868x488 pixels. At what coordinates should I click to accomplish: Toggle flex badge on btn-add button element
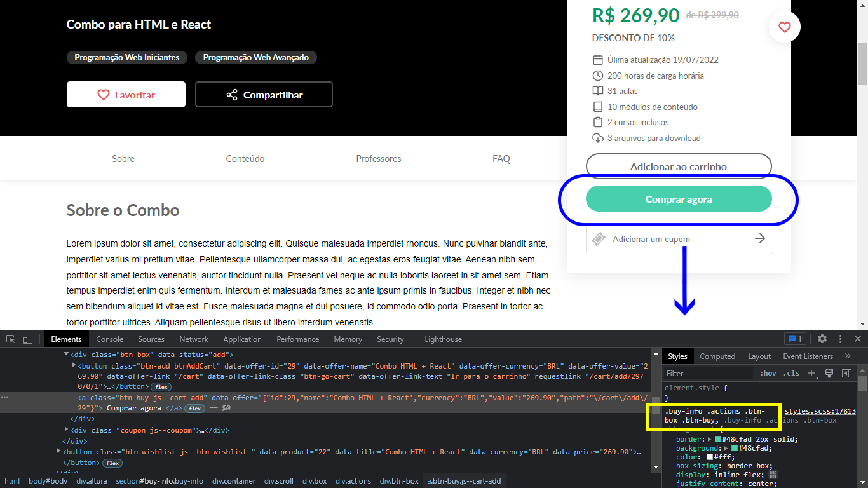pyautogui.click(x=161, y=387)
